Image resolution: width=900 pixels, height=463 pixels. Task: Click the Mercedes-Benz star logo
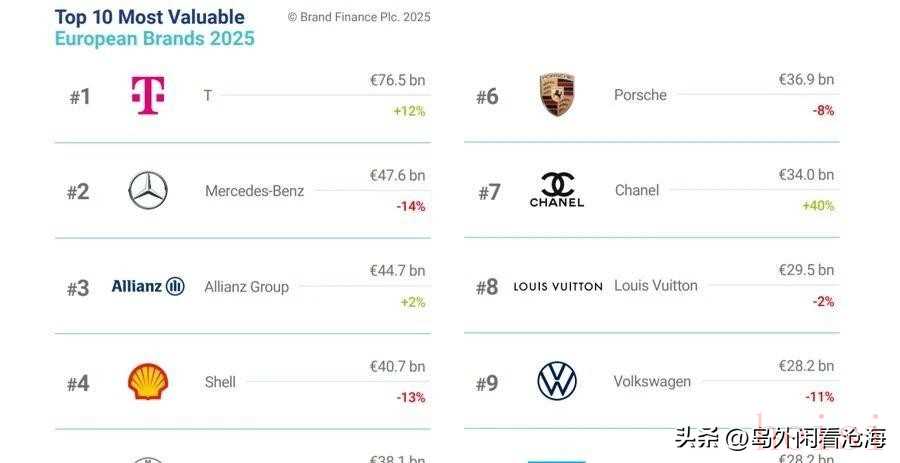pyautogui.click(x=148, y=191)
